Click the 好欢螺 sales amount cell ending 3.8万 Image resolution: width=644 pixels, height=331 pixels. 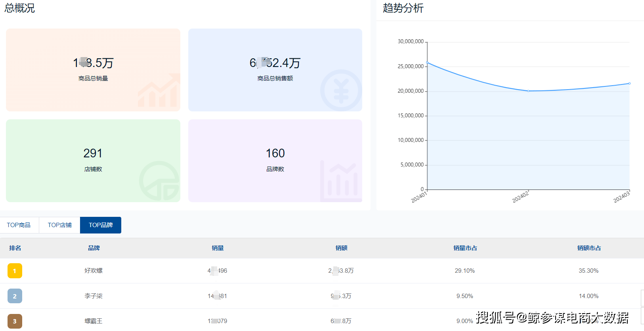tap(341, 271)
